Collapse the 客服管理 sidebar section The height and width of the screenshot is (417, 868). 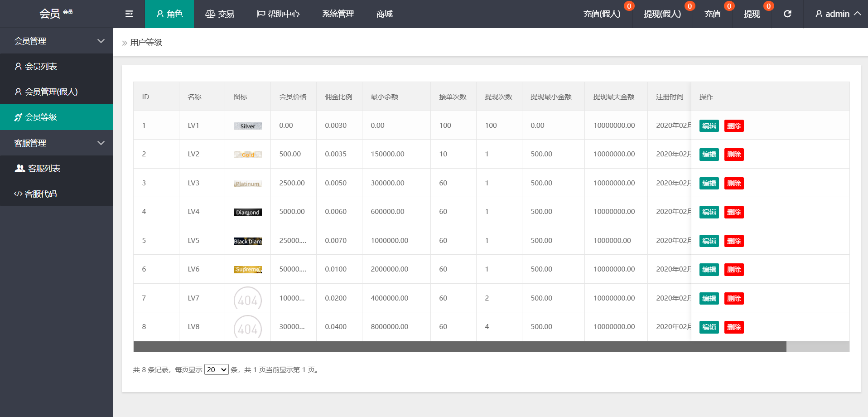pyautogui.click(x=57, y=143)
